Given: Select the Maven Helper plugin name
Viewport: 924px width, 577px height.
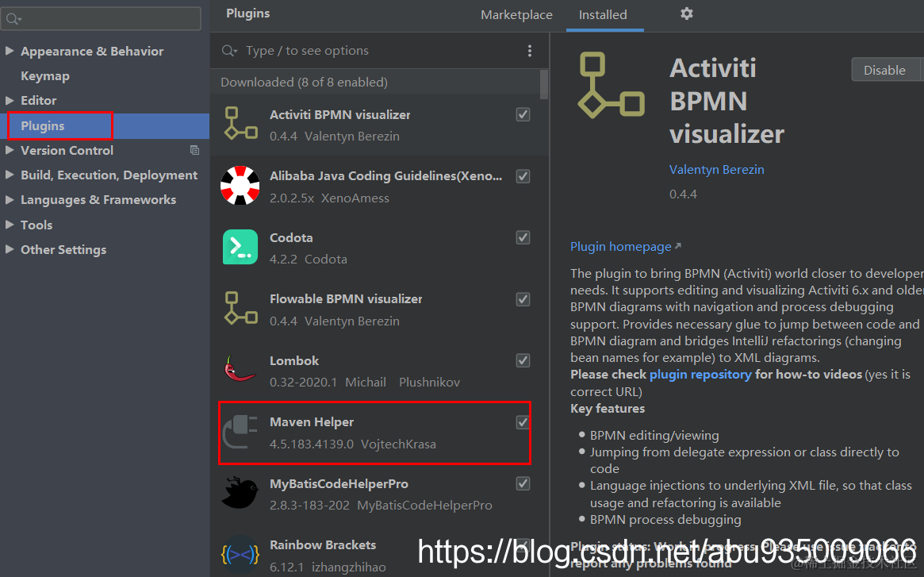Looking at the screenshot, I should click(312, 421).
